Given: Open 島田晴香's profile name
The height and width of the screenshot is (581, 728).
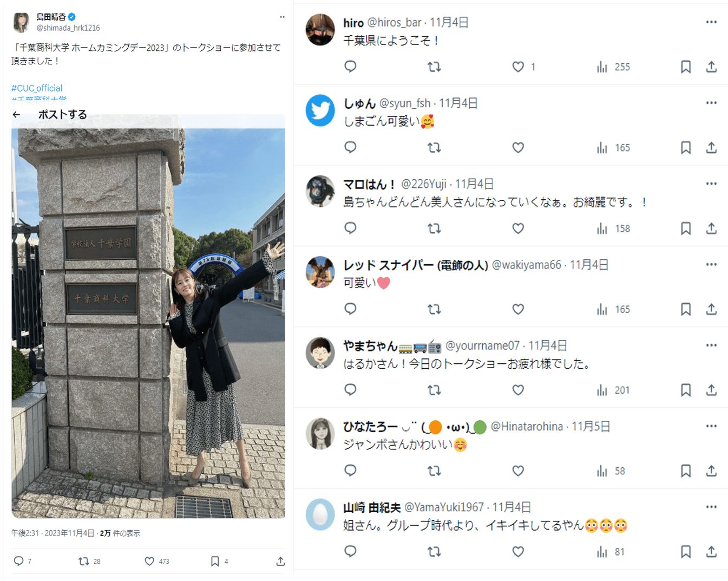Looking at the screenshot, I should pos(51,17).
